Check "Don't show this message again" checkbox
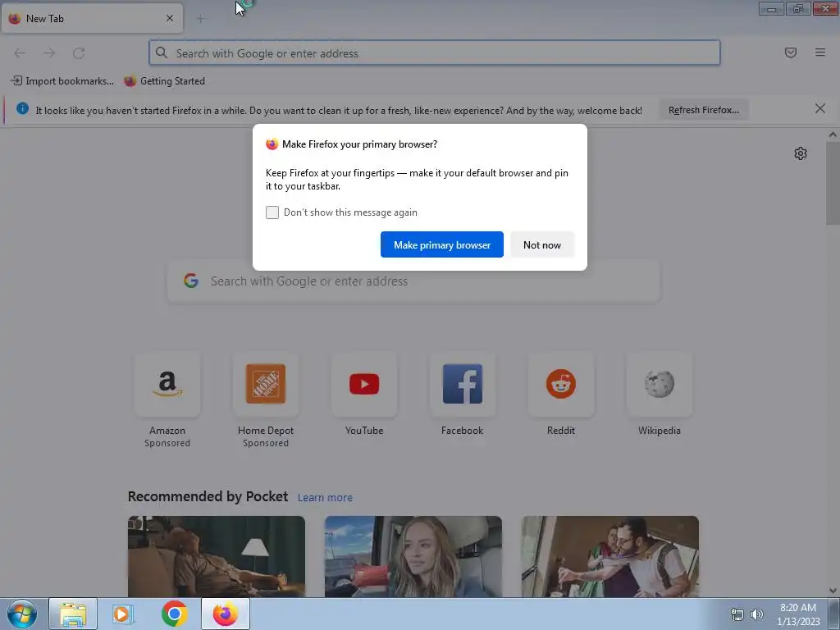This screenshot has height=630, width=840. tap(272, 212)
